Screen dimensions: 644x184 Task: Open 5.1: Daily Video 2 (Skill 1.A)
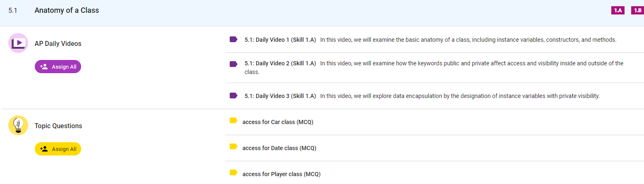280,64
